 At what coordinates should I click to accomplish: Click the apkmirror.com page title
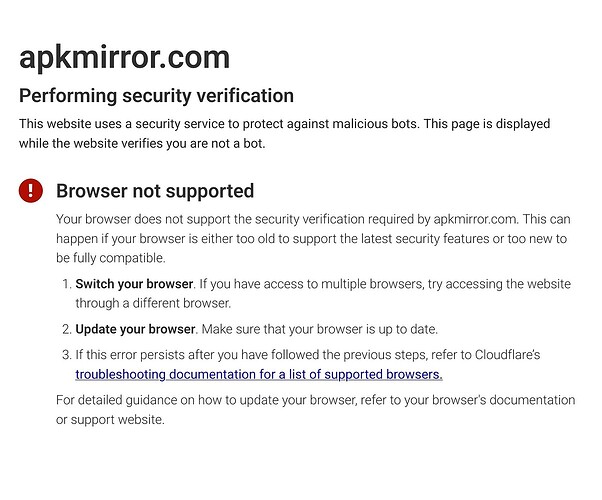click(x=124, y=58)
